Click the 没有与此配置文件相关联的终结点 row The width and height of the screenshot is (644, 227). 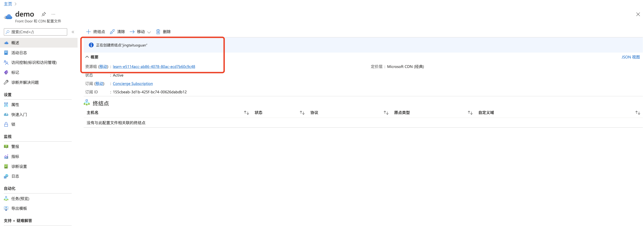pyautogui.click(x=363, y=123)
